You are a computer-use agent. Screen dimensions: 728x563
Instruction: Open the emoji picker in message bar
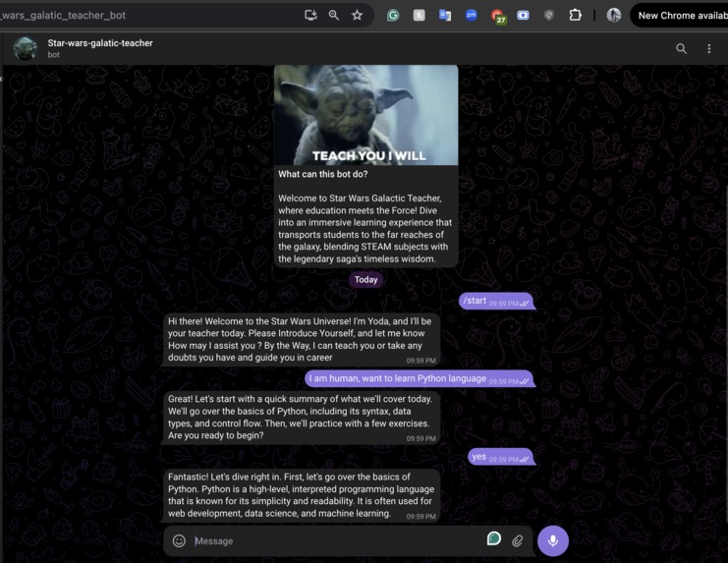[x=179, y=540]
